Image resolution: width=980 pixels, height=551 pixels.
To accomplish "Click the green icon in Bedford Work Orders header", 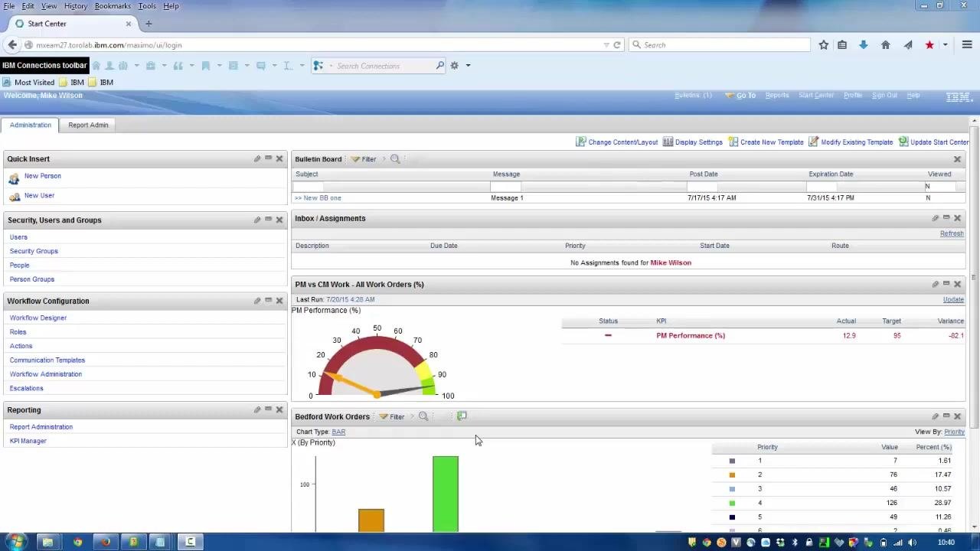I will click(x=462, y=416).
